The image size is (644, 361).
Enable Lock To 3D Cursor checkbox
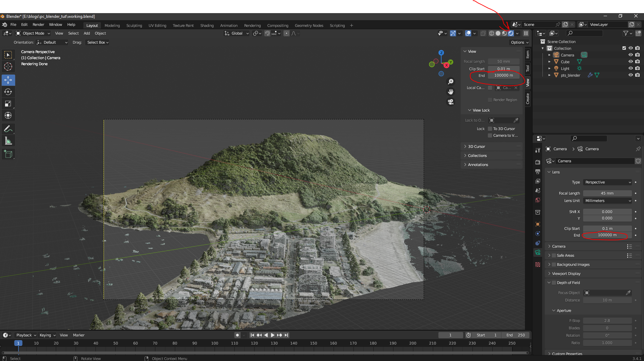click(490, 129)
